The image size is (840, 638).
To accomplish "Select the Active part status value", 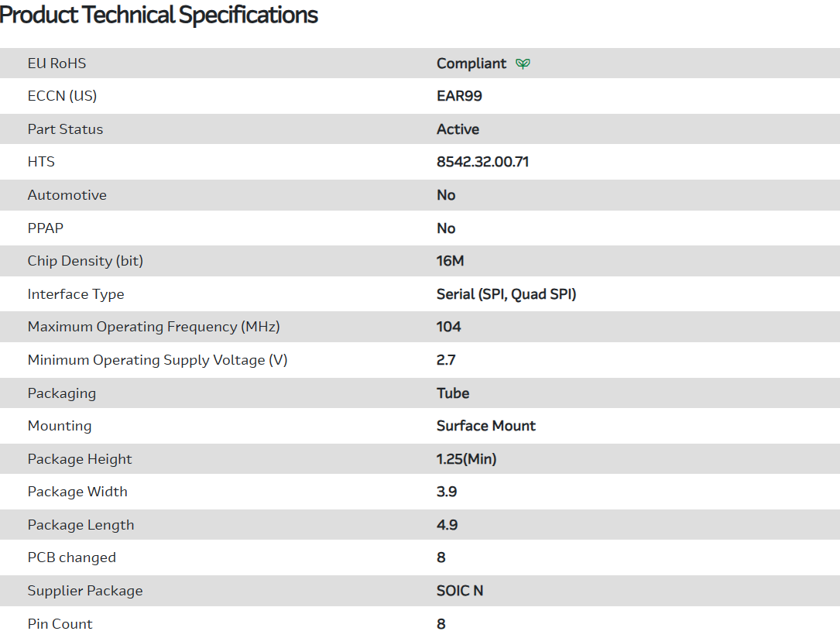I will click(458, 129).
